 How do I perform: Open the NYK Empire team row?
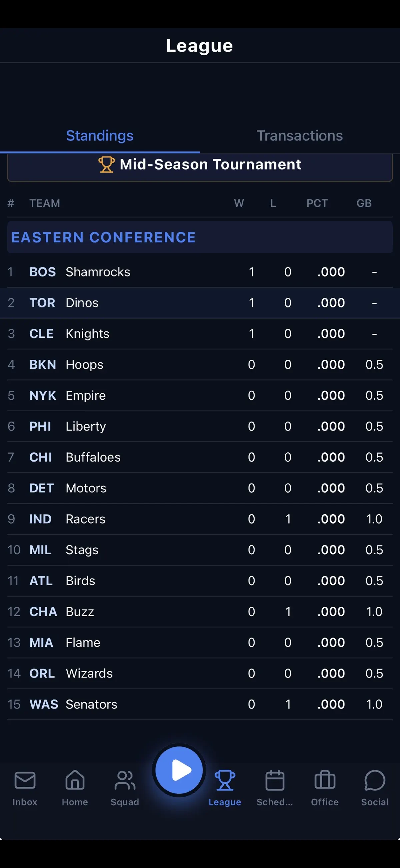(200, 396)
